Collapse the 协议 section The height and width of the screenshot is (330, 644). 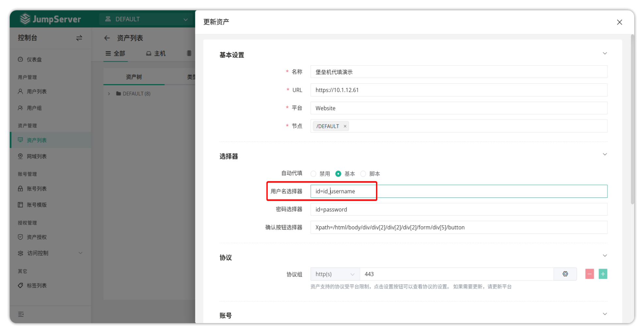tap(605, 256)
